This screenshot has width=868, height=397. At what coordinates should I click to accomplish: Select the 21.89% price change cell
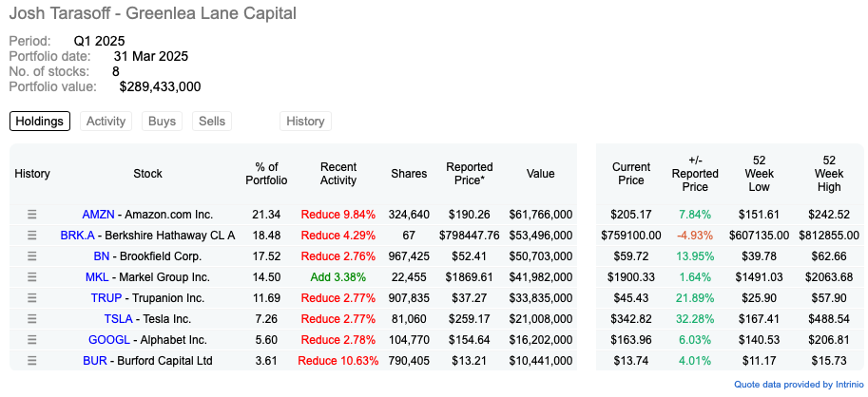coord(695,298)
